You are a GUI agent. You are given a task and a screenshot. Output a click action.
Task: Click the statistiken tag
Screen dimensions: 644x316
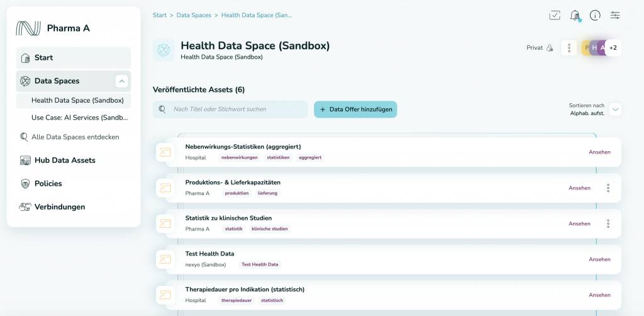coord(278,157)
